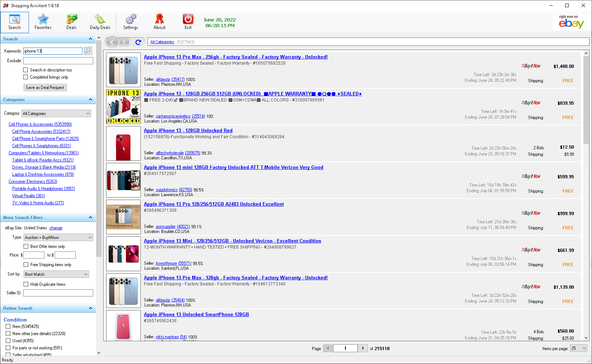Open Settings gear icon
The height and width of the screenshot is (364, 592).
(x=131, y=22)
